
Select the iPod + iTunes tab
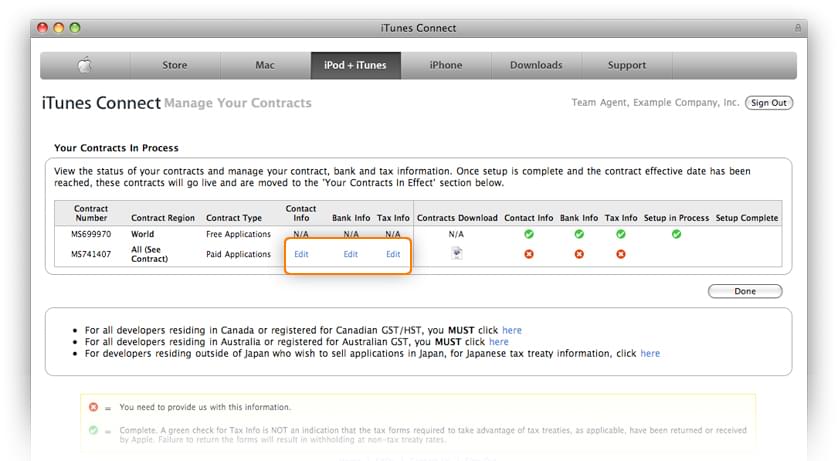[355, 65]
